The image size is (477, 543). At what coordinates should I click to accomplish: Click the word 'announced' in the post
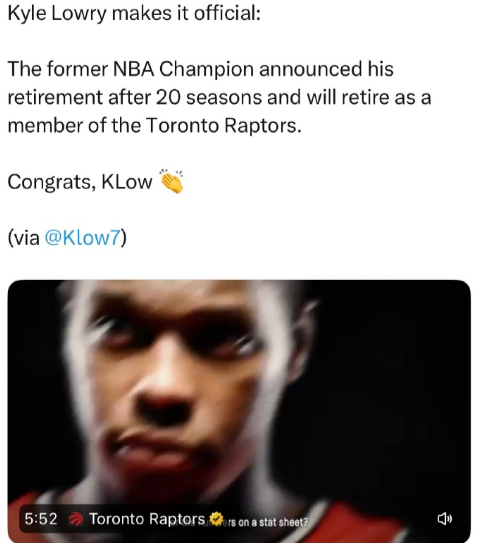click(310, 69)
